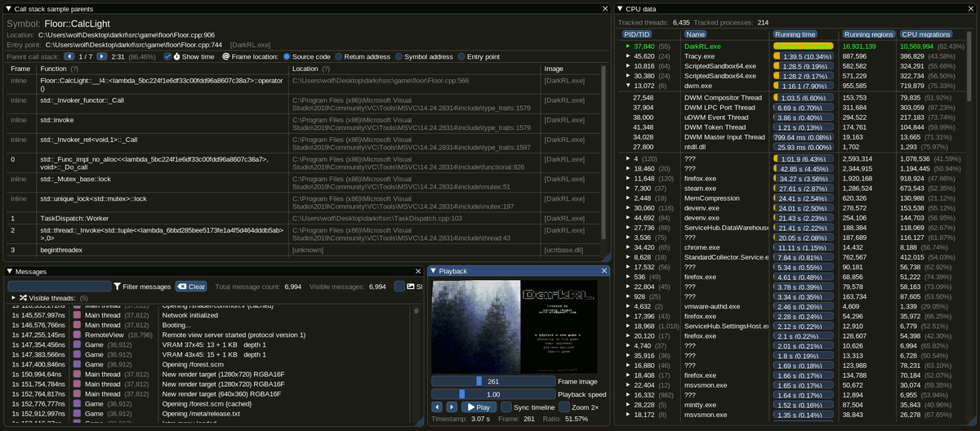Step playback forward one frame
980x431 pixels.
pyautogui.click(x=452, y=407)
